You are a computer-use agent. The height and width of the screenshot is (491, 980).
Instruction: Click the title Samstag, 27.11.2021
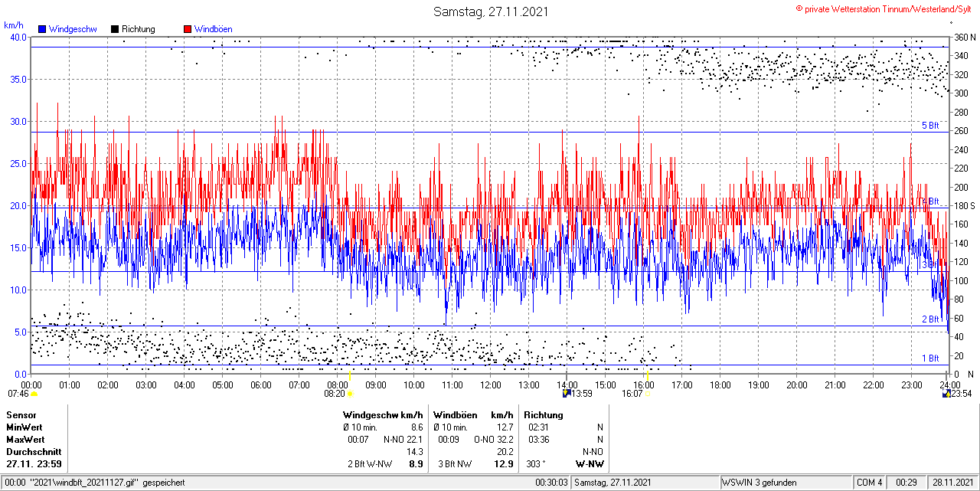tap(491, 11)
